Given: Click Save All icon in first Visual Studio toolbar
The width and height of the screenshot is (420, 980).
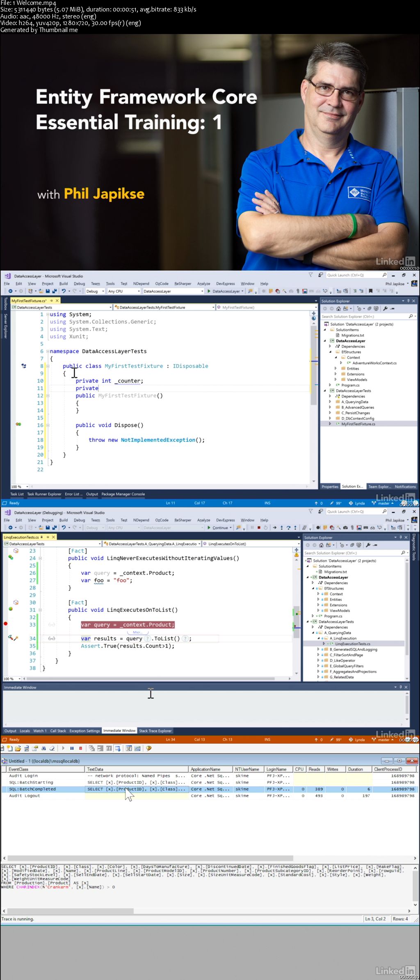Looking at the screenshot, I should pyautogui.click(x=54, y=291).
